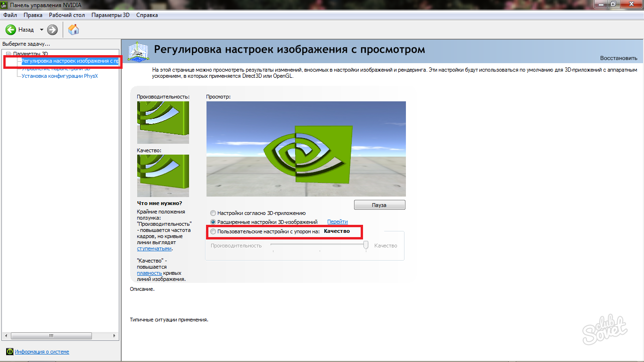Image resolution: width=644 pixels, height=362 pixels.
Task: Click the NVIDIA Control Panel title bar icon
Action: tap(5, 4)
